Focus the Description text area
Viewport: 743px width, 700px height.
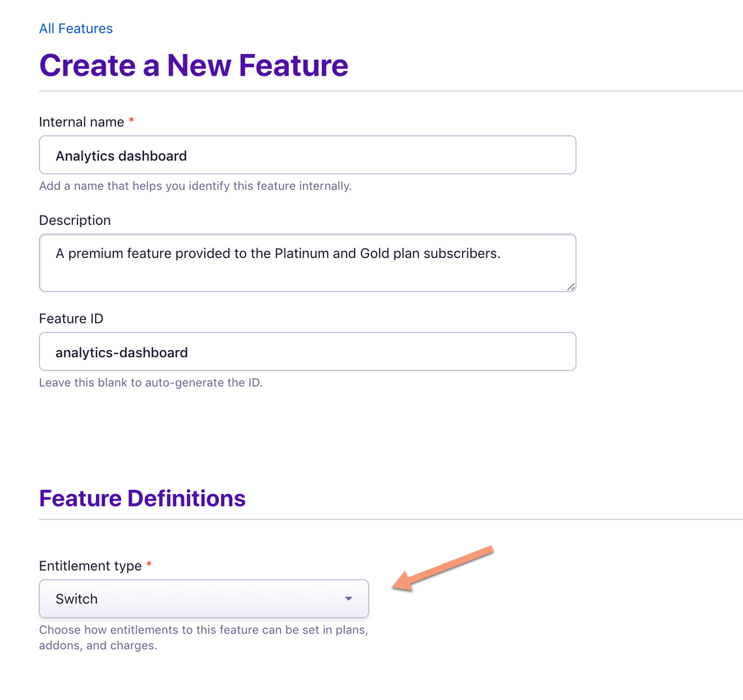pos(308,263)
